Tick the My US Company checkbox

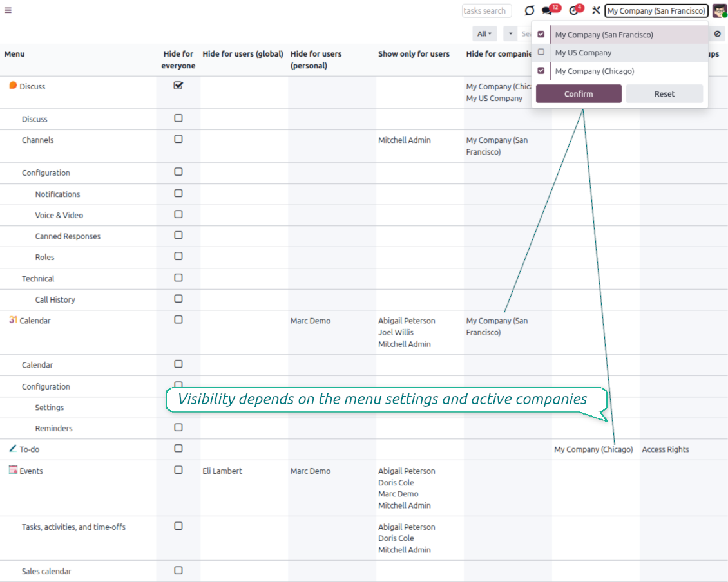[x=541, y=52]
